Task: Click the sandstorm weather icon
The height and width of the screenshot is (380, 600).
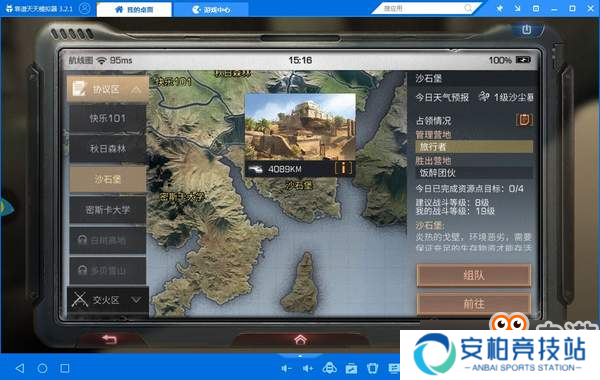Action: (x=484, y=97)
